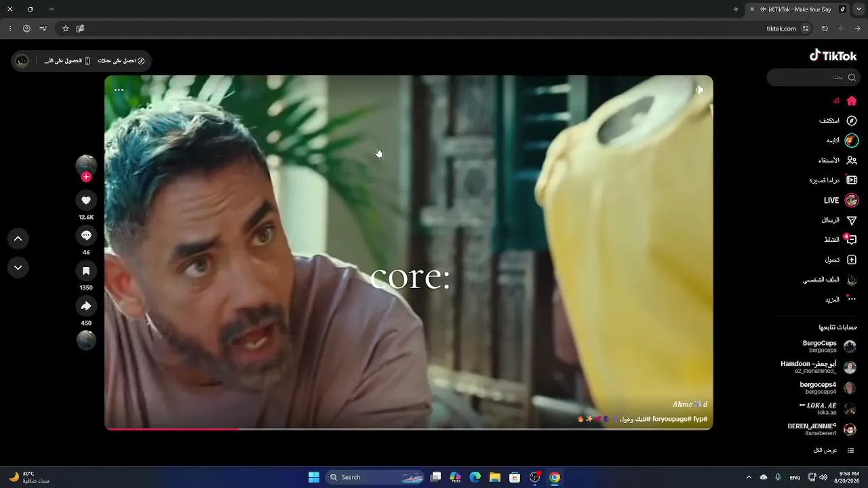868x488 pixels.
Task: Open the creator's profile avatar above the heart
Action: pyautogui.click(x=86, y=165)
